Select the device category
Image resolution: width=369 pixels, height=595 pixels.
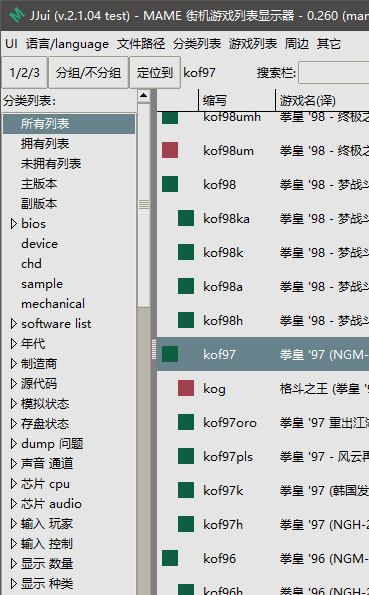click(x=39, y=244)
